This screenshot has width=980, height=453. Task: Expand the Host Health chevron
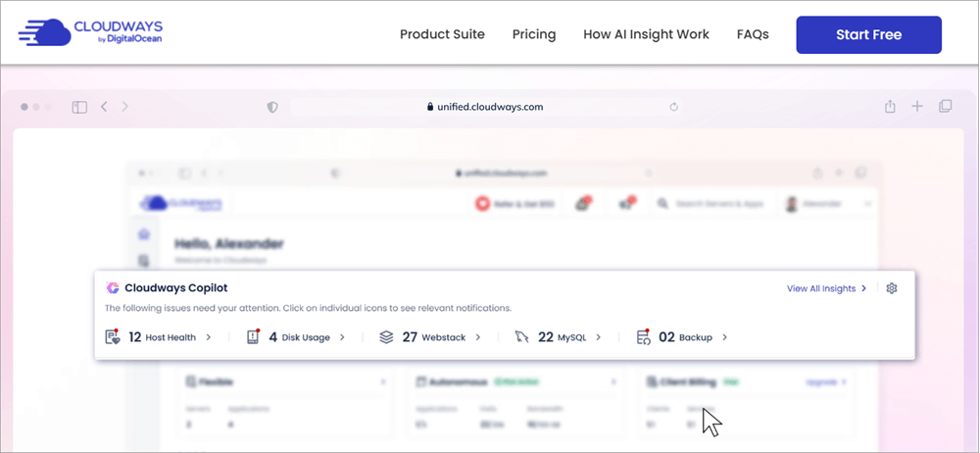[208, 337]
